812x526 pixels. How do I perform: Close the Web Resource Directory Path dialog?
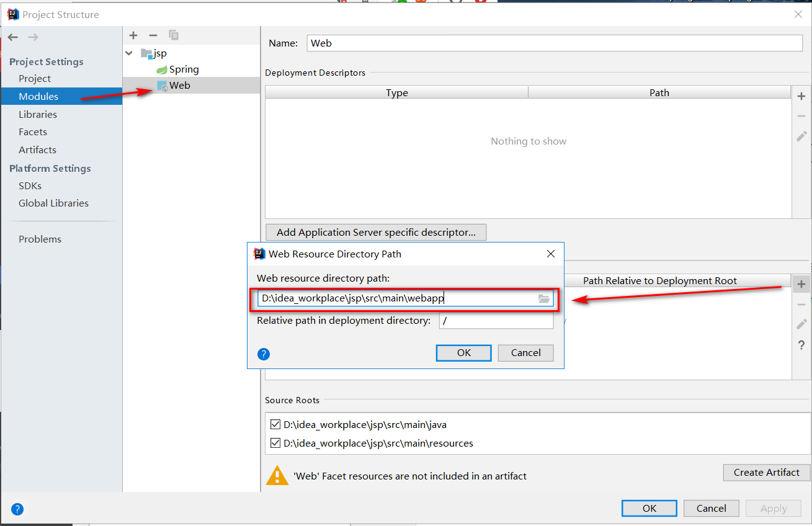[550, 254]
